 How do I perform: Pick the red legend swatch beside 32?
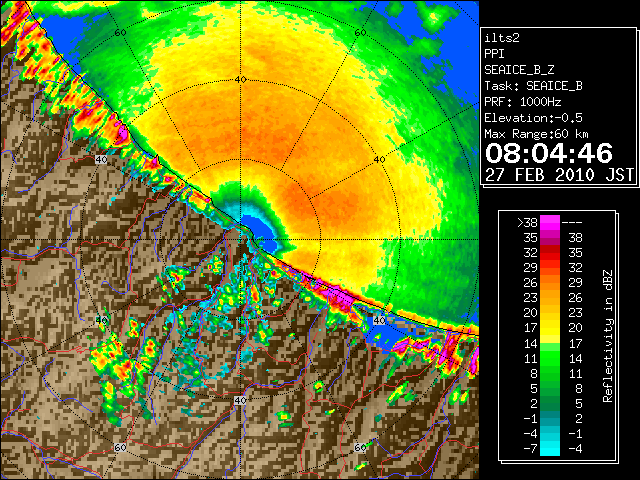(x=550, y=253)
